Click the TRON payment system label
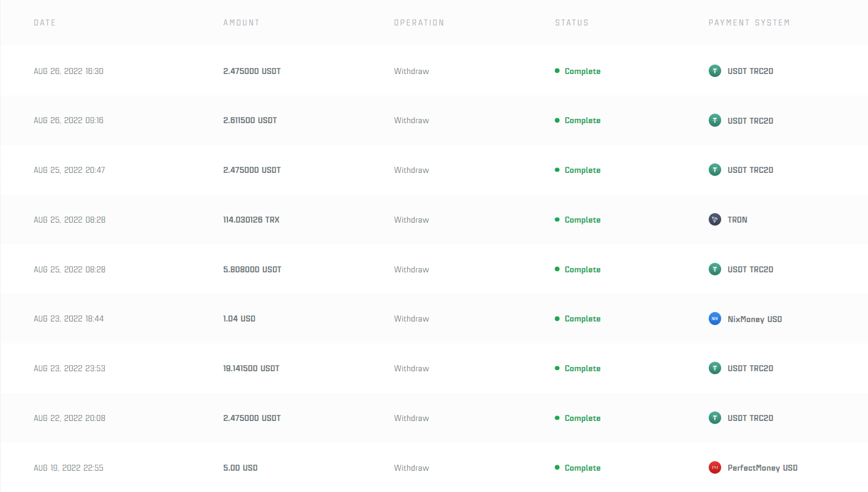The width and height of the screenshot is (868, 492). click(737, 220)
